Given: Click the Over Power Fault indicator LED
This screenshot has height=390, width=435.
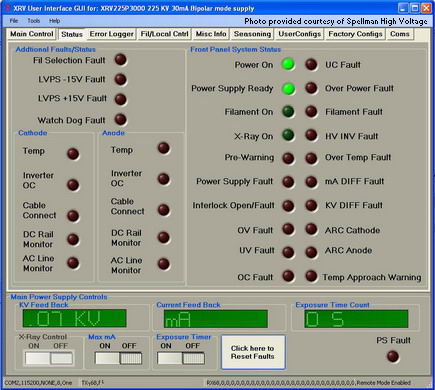Looking at the screenshot, I should (x=311, y=88).
